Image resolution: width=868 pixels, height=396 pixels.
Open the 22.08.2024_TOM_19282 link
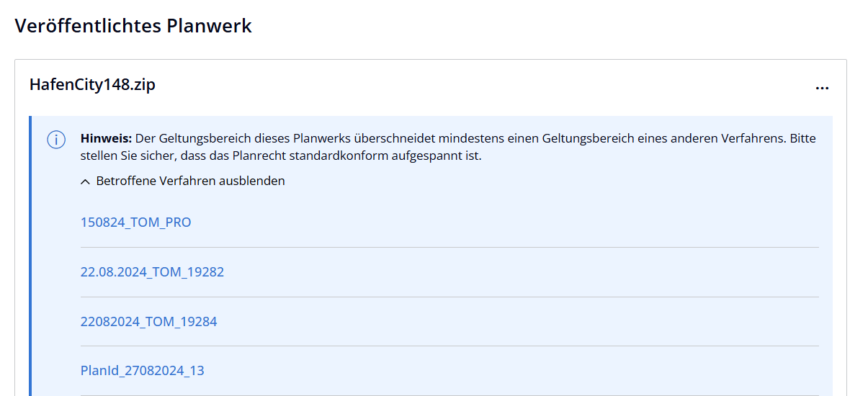152,272
